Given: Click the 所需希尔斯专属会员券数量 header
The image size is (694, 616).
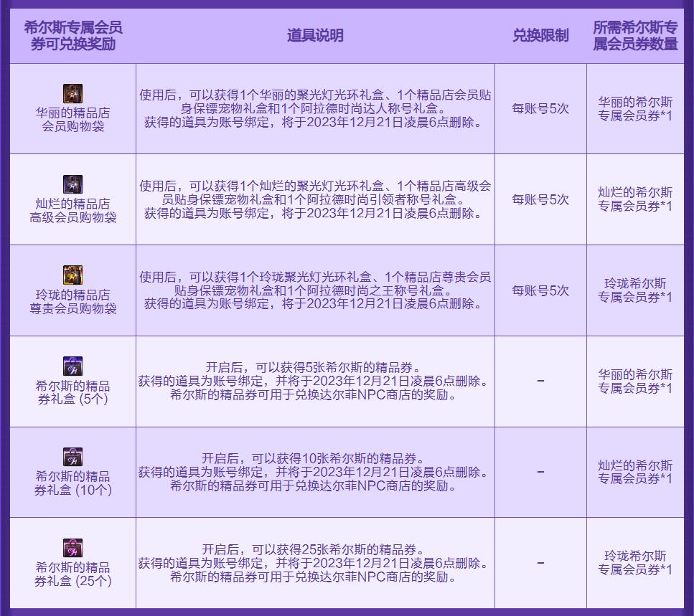Looking at the screenshot, I should coord(635,35).
